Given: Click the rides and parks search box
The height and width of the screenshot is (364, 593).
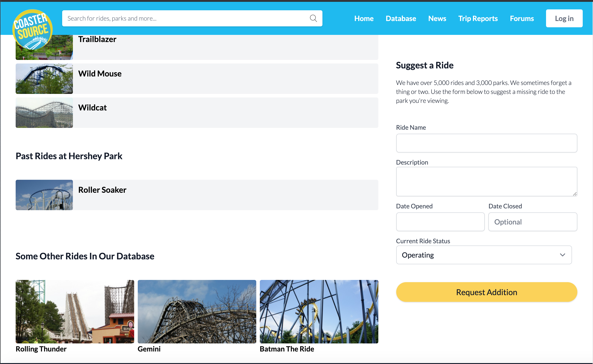Looking at the screenshot, I should tap(185, 18).
